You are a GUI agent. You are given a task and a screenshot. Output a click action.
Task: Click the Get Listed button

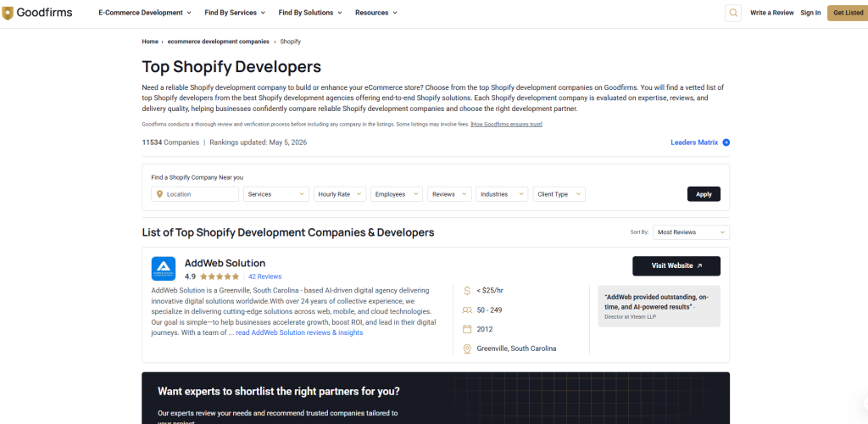[848, 13]
